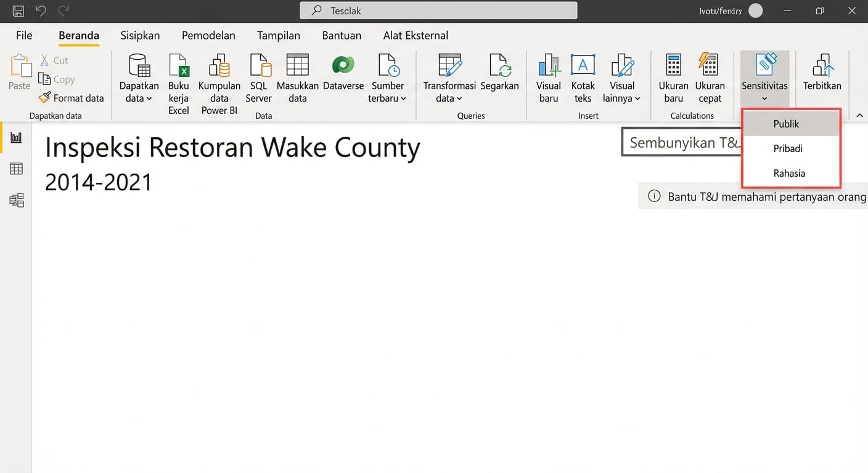868x473 pixels.
Task: Switch to the Pemodelan ribbon tab
Action: (x=208, y=35)
